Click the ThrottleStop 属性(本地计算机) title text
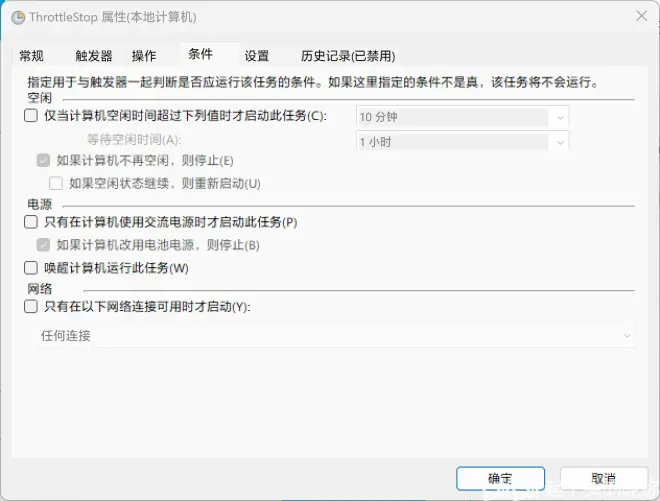 point(113,17)
